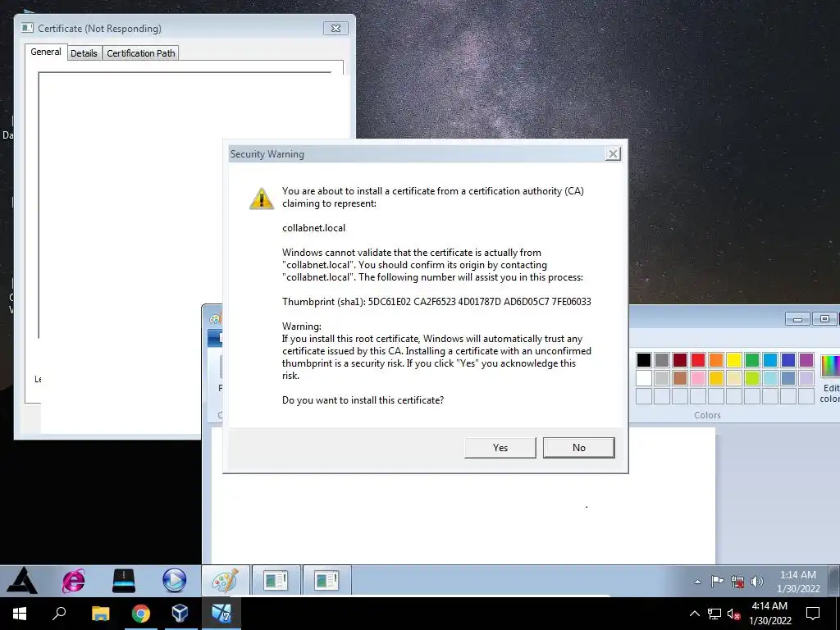This screenshot has height=630, width=840.
Task: Click the Windows 7 network tray icon
Action: tap(737, 582)
